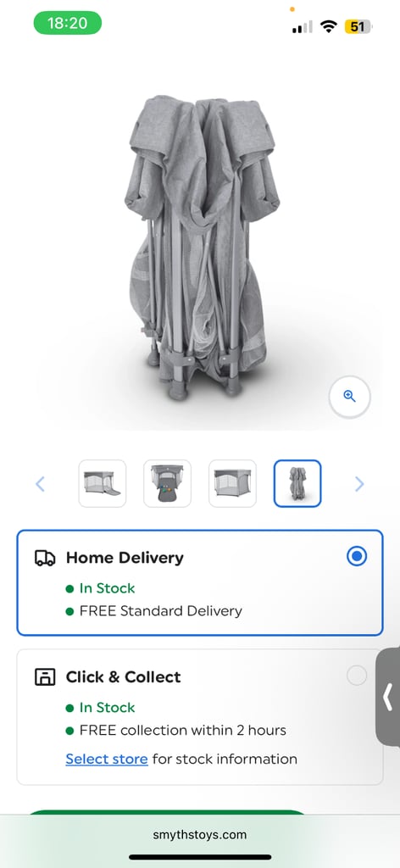
Task: Tap the smythstoys.com address bar
Action: coord(200,835)
